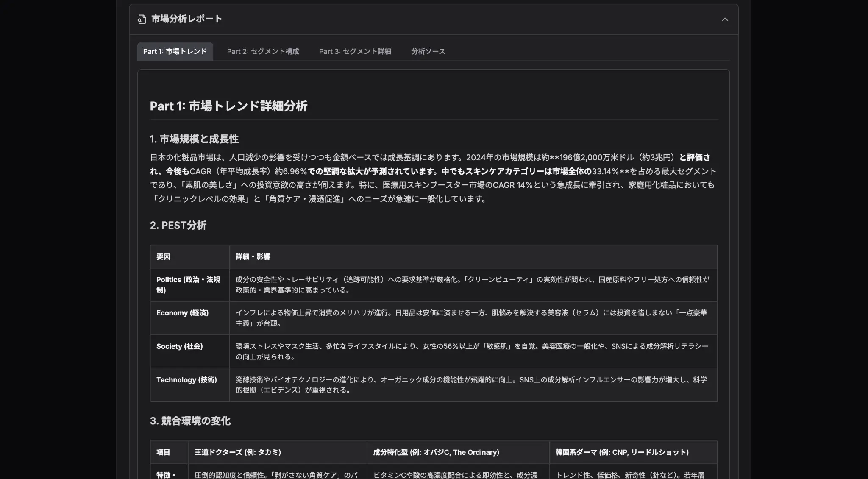Click the report document icon beside 市場分析レポート
This screenshot has height=479, width=868.
pos(142,19)
